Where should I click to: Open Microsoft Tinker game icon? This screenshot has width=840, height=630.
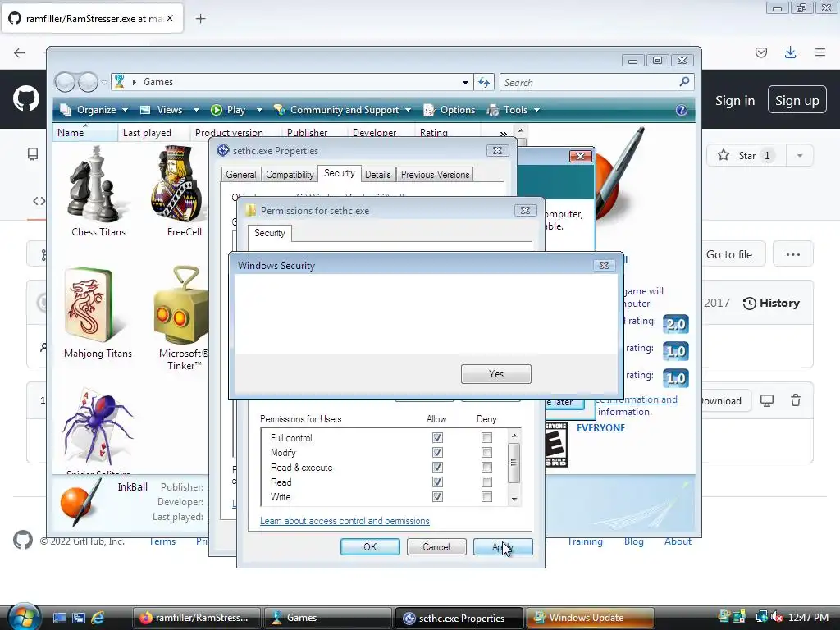click(x=181, y=305)
